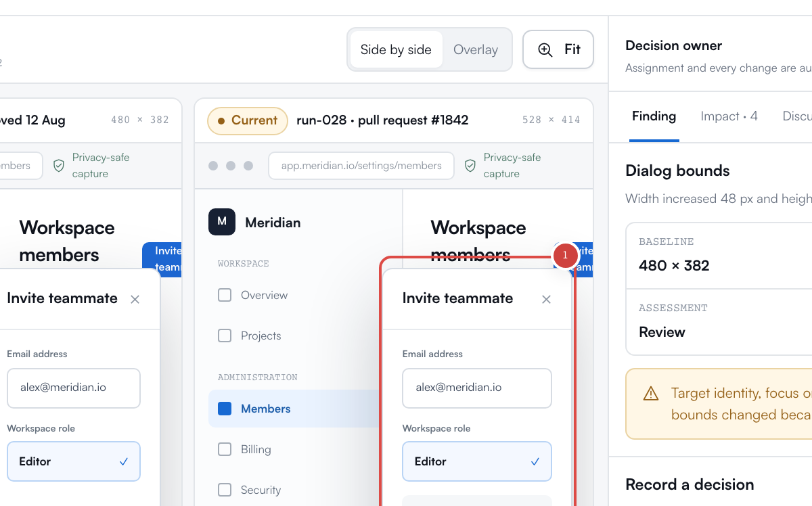
Task: Click the Decision owner heading
Action: [673, 45]
